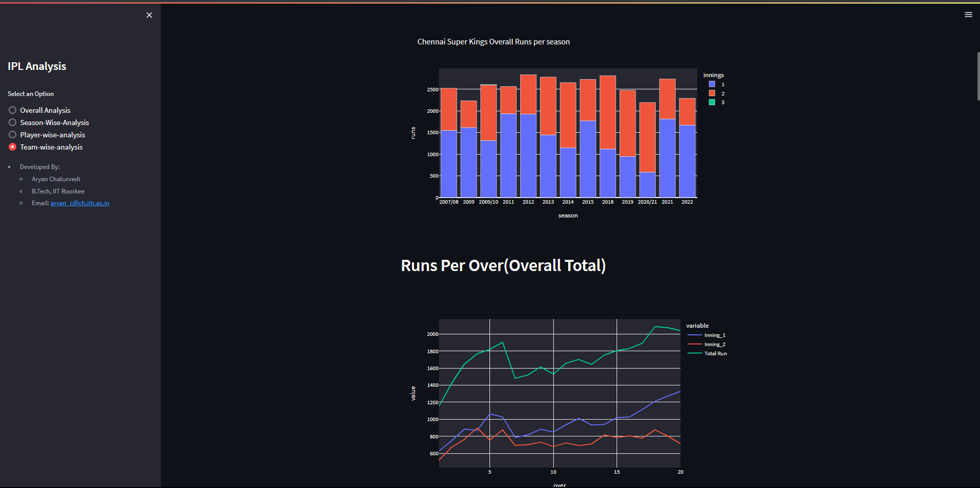The image size is (980, 488).
Task: Open the app options menu at top right
Action: 968,14
